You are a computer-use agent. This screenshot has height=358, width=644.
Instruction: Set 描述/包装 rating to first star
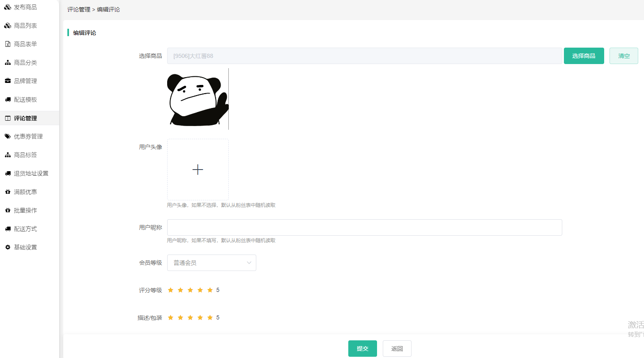(170, 318)
